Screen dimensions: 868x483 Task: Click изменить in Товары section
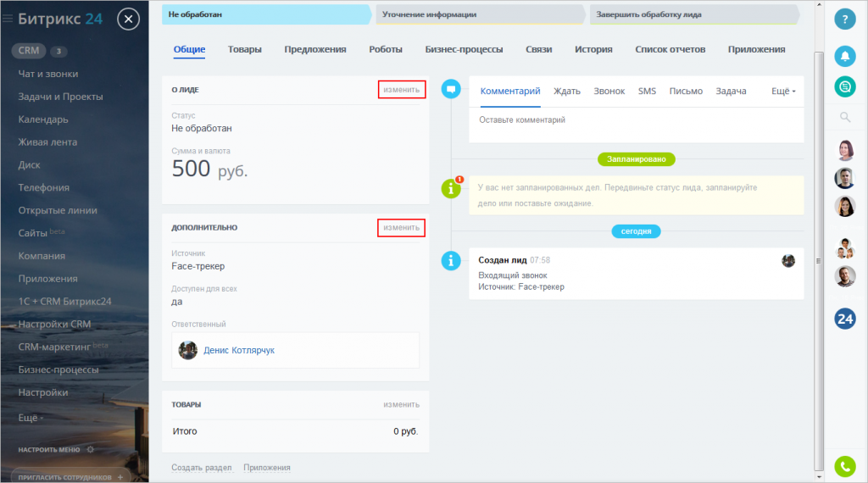click(x=401, y=404)
